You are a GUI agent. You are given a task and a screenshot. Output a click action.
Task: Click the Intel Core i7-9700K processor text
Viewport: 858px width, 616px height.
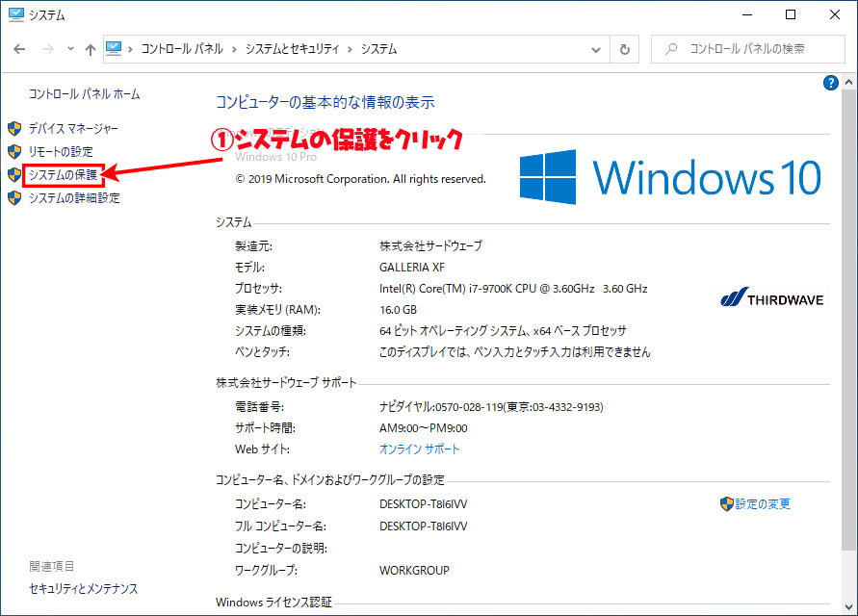tap(513, 289)
